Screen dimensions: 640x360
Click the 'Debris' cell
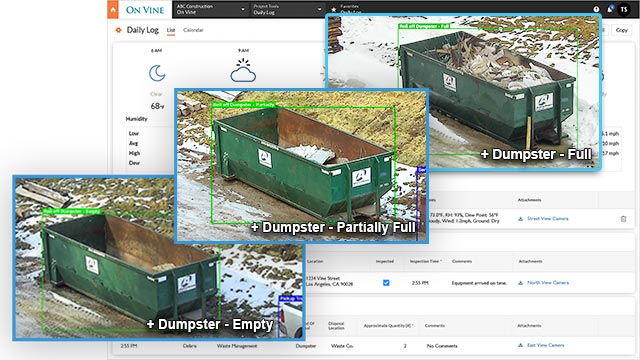pyautogui.click(x=189, y=346)
